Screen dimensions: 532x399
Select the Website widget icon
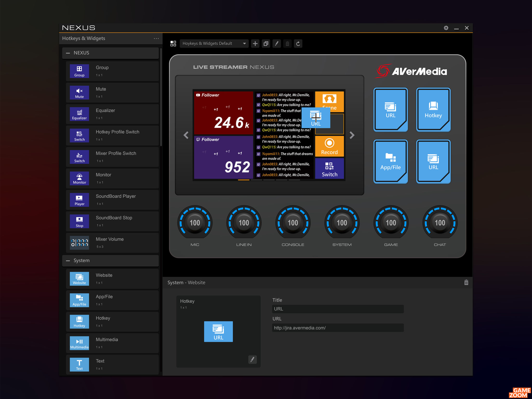pos(79,279)
